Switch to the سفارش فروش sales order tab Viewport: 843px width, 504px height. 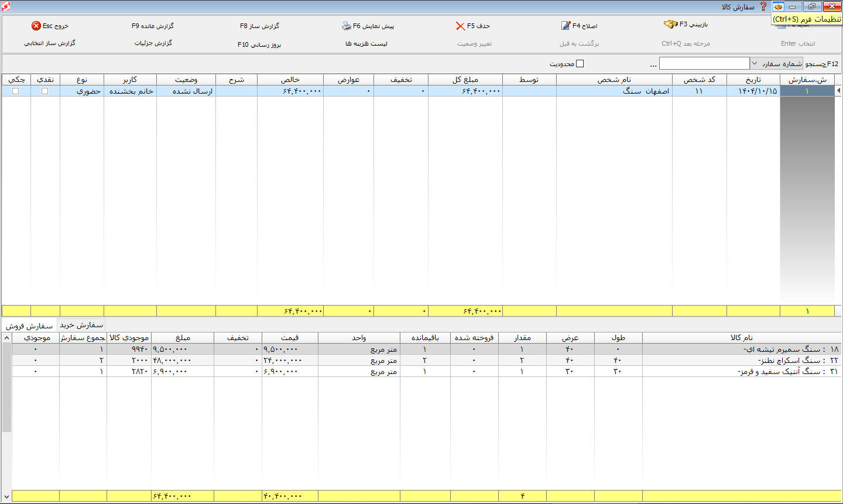pyautogui.click(x=29, y=325)
